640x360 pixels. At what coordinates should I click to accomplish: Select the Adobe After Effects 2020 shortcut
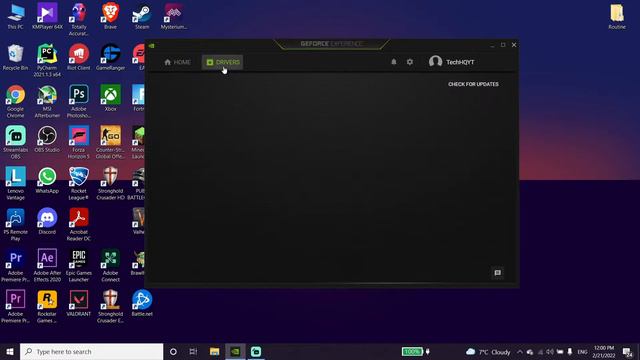(x=47, y=265)
